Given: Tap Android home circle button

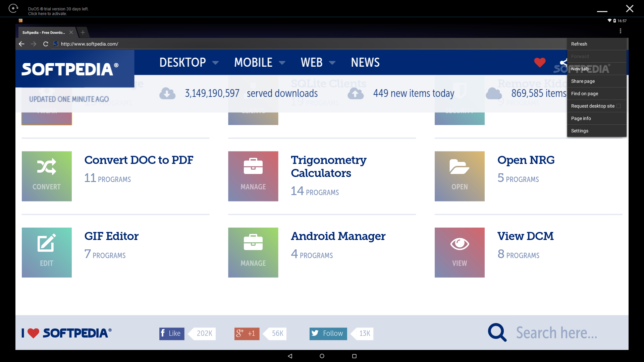Looking at the screenshot, I should pos(322,356).
